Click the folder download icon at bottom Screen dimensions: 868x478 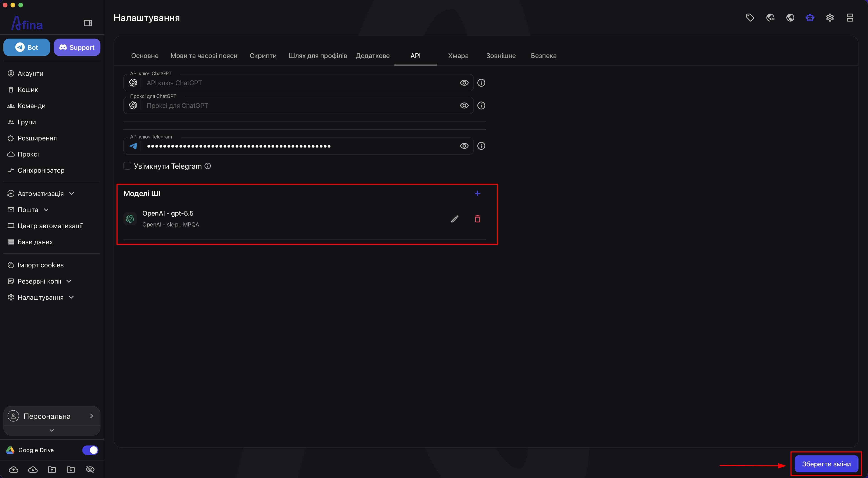(71, 470)
